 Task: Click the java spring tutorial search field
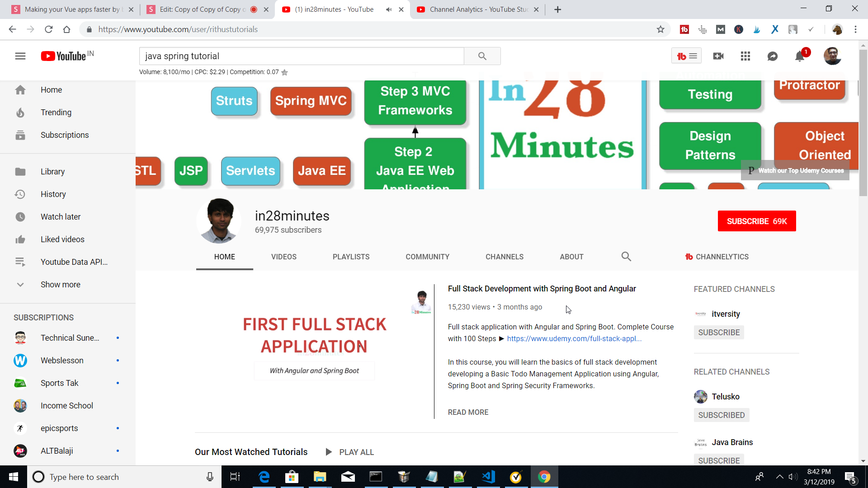tap(301, 56)
